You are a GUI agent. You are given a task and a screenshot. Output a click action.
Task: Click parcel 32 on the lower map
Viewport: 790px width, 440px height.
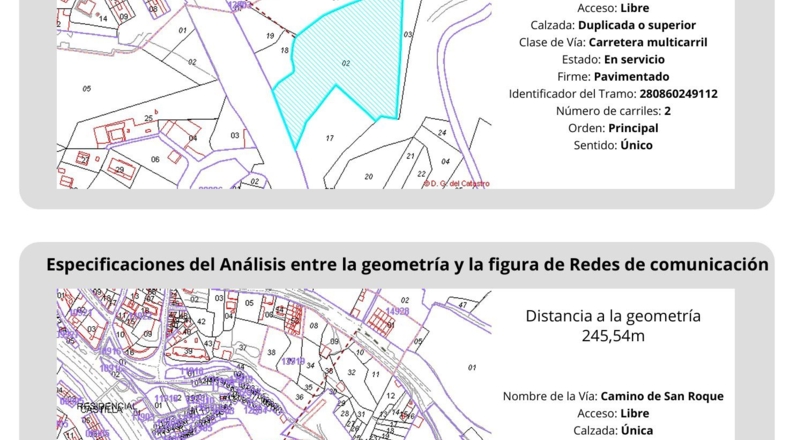coord(351,372)
